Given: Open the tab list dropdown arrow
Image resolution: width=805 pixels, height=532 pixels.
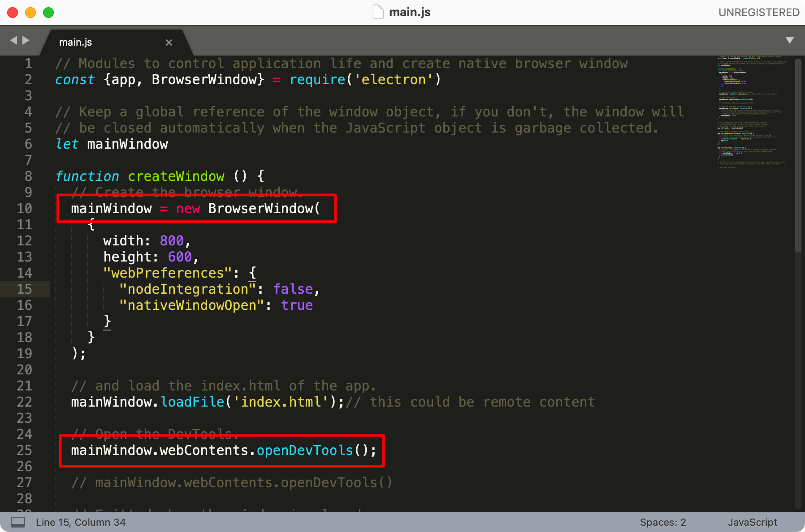Looking at the screenshot, I should [790, 40].
